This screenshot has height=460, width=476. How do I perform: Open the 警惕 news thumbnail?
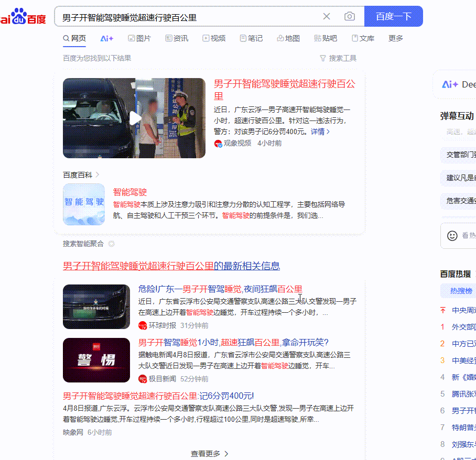[96, 360]
